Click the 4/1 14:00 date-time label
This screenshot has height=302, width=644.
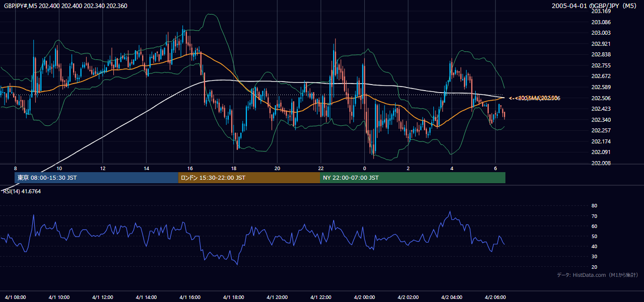[x=146, y=297]
